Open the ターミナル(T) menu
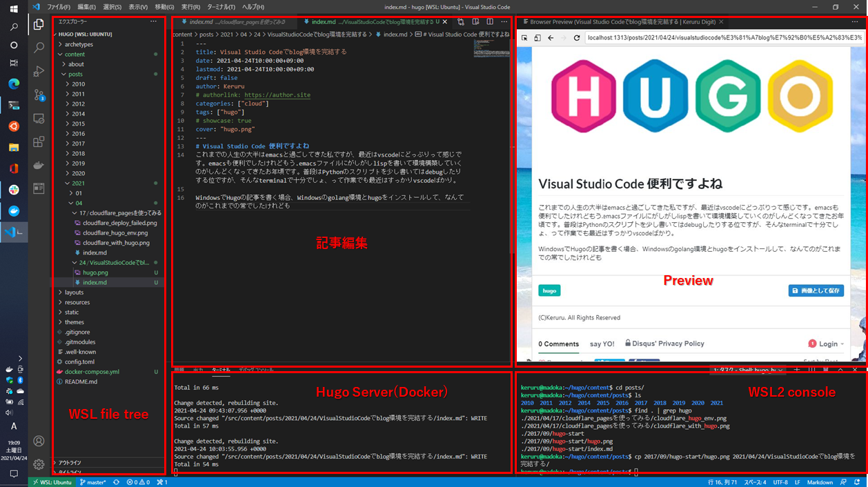Screen dimensions: 868x487 click(x=221, y=7)
